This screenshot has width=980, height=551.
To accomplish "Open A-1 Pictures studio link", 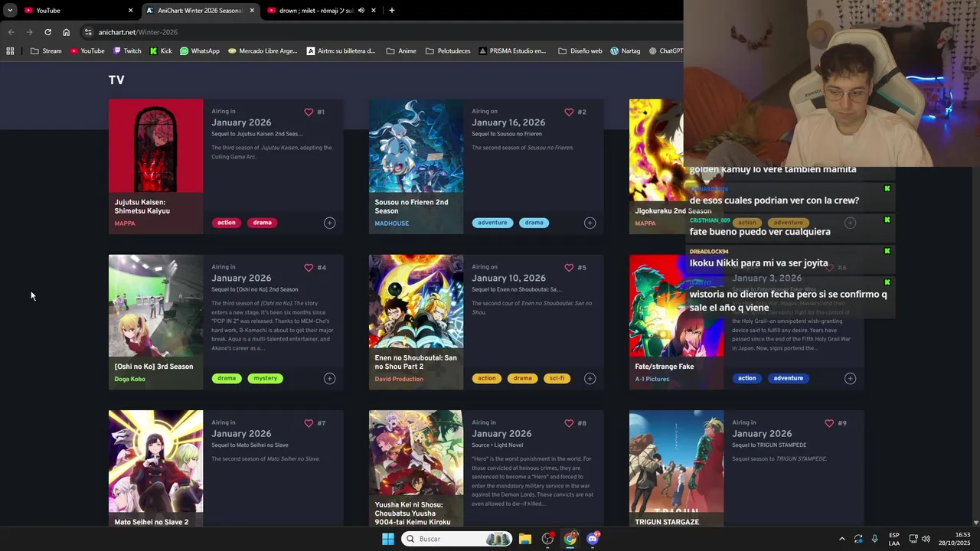I will 652,379.
